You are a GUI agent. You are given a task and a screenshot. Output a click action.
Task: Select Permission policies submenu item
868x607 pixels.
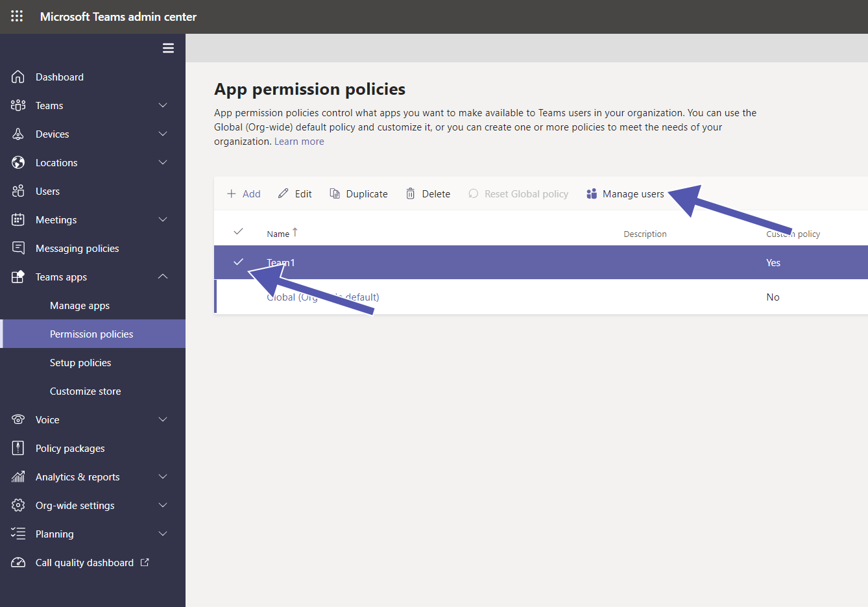(93, 334)
